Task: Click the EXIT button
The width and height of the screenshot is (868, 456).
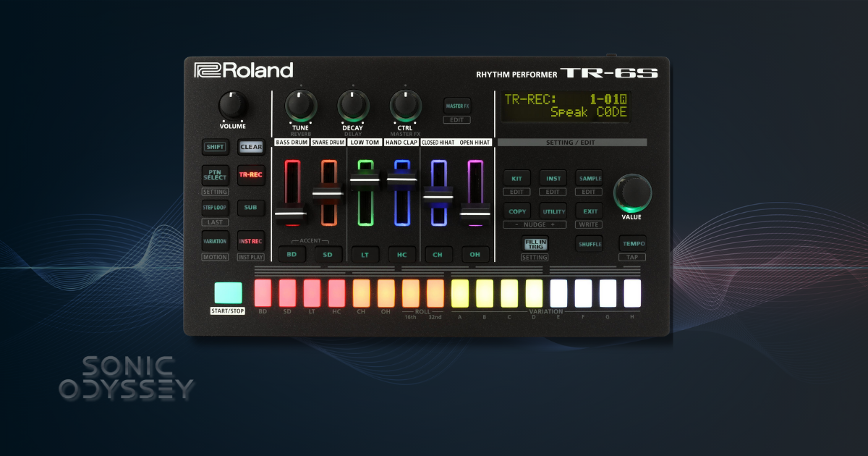Action: tap(589, 211)
